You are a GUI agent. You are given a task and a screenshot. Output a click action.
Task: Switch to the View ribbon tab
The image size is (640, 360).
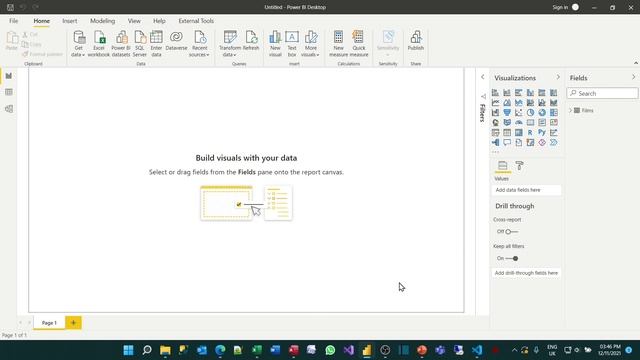(x=134, y=21)
